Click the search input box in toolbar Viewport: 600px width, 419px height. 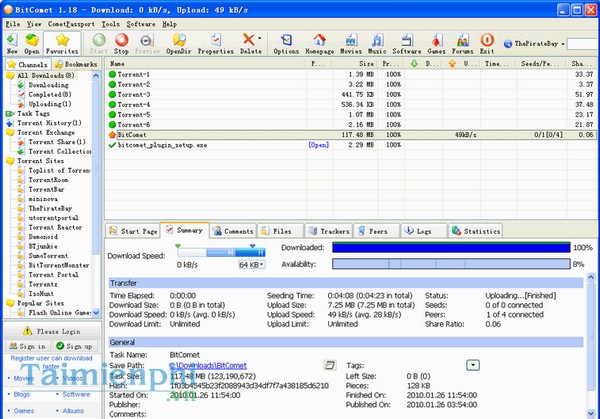click(x=583, y=44)
